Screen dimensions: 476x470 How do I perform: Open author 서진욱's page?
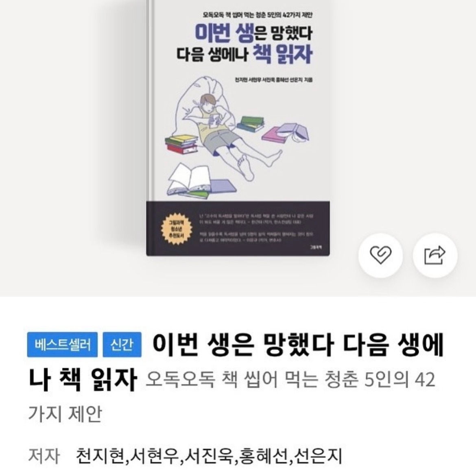pyautogui.click(x=208, y=456)
